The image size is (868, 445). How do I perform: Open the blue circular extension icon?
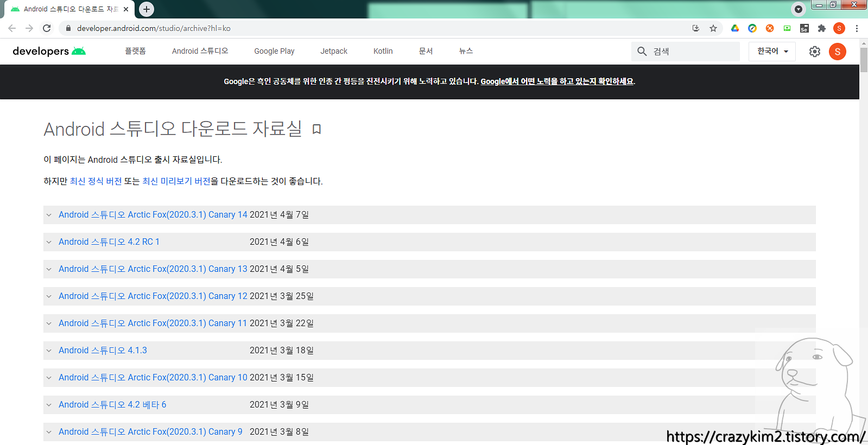(x=752, y=28)
